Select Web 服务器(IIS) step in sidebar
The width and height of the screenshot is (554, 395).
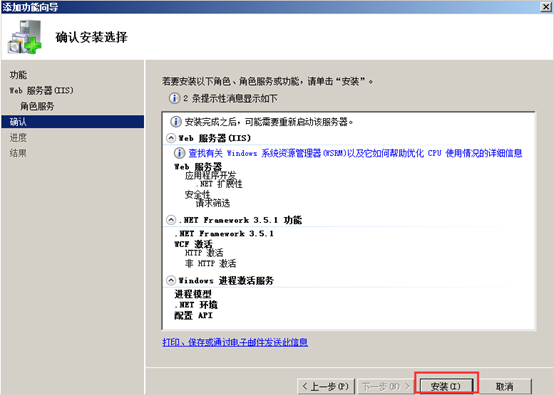pyautogui.click(x=41, y=90)
